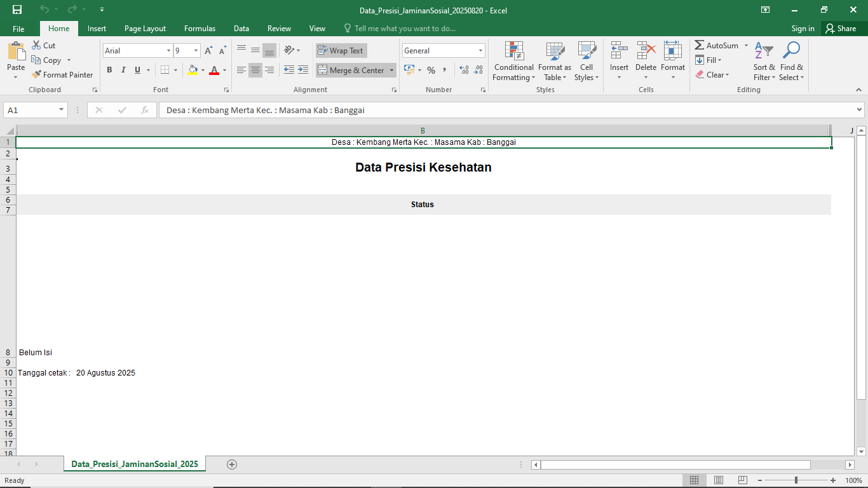Decrease font size with smaller A icon
This screenshot has width=868, height=488.
222,51
